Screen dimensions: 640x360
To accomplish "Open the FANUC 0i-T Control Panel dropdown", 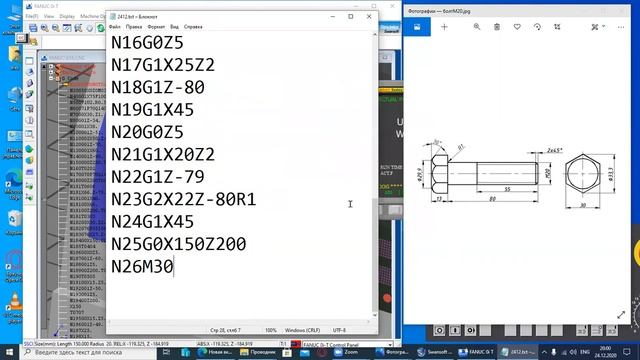I will (x=390, y=344).
